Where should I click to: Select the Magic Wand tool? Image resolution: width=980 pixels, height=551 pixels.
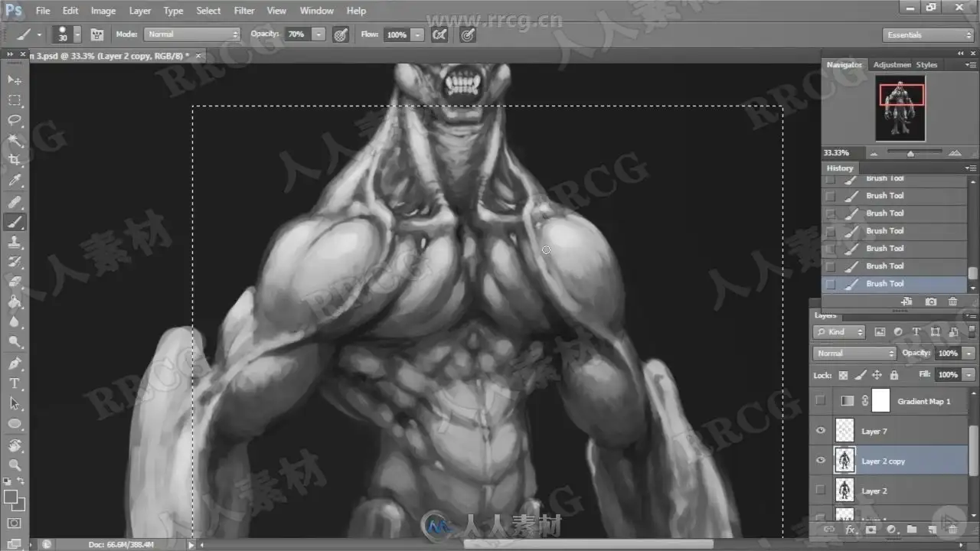pos(15,141)
